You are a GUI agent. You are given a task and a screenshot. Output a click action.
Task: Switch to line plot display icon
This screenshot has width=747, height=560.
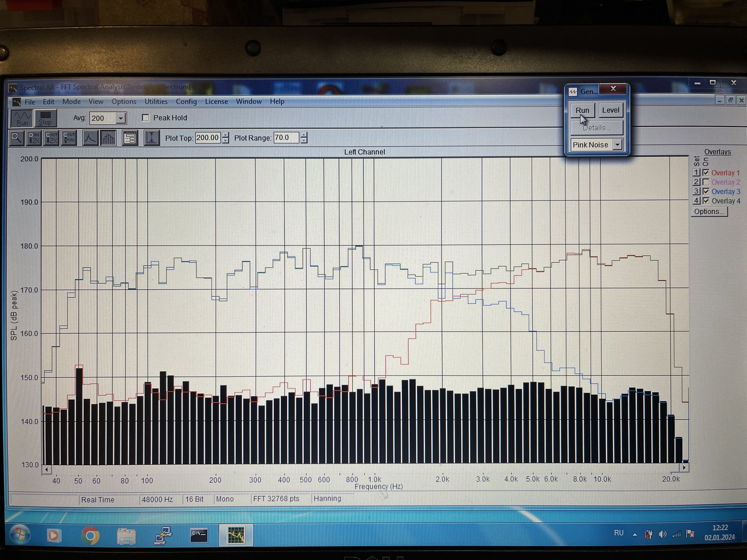click(x=90, y=138)
